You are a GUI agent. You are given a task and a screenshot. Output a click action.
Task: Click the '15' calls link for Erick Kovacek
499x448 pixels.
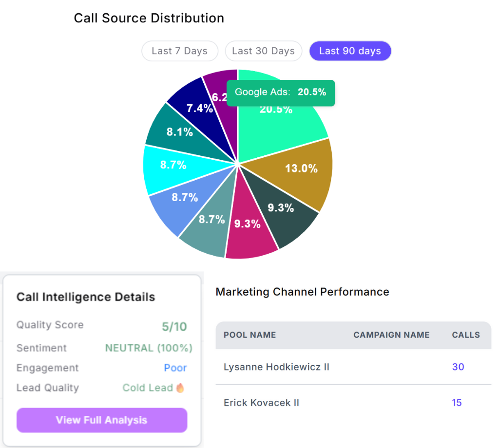pyautogui.click(x=457, y=403)
